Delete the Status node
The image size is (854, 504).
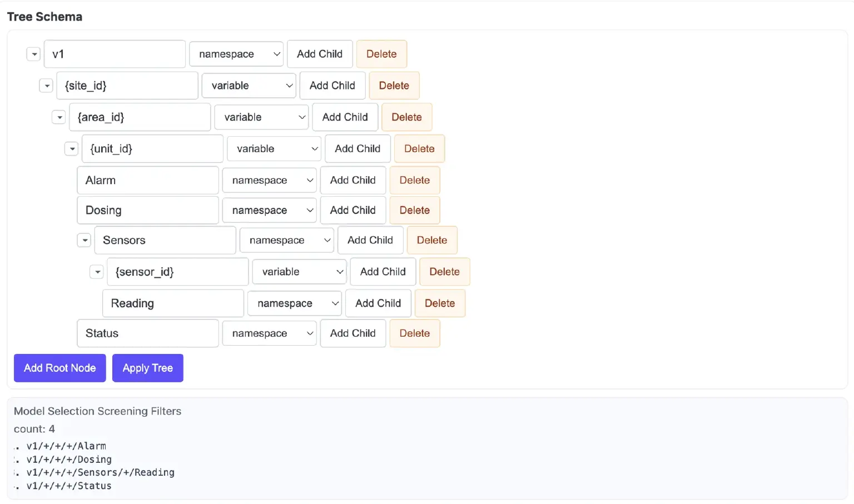415,333
